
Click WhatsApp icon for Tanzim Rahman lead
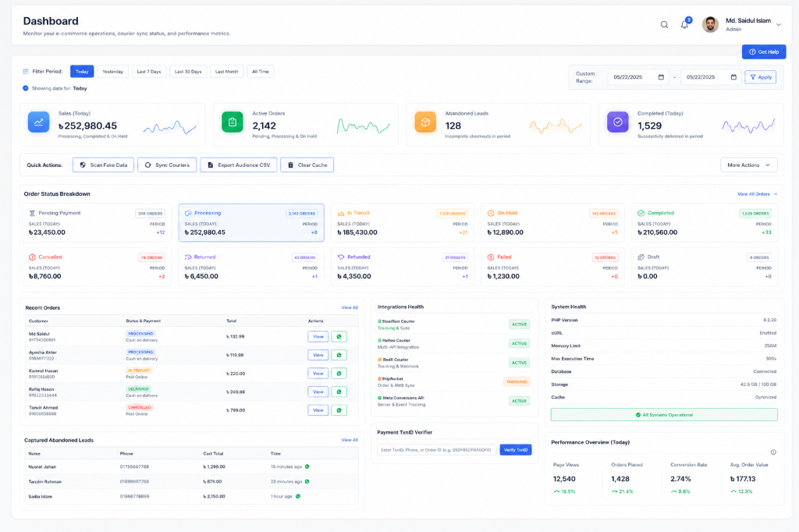307,481
